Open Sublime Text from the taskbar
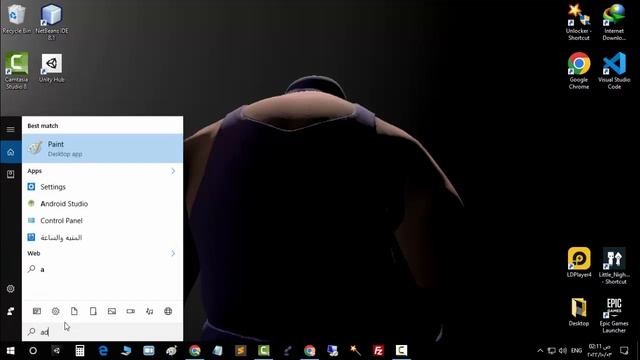This screenshot has width=640, height=360. pos(240,351)
